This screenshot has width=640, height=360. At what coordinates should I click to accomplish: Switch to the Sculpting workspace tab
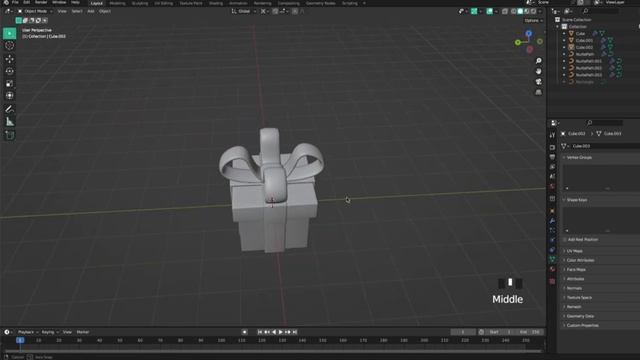click(140, 3)
